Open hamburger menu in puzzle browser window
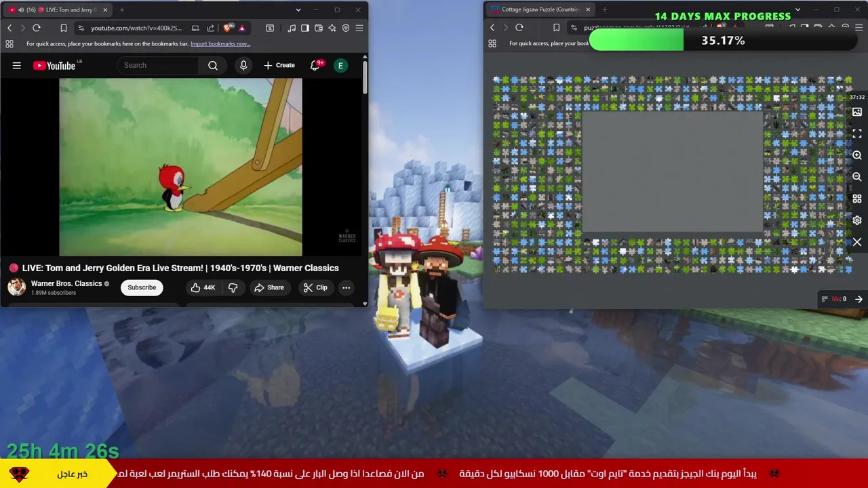The width and height of the screenshot is (868, 488). (x=858, y=28)
